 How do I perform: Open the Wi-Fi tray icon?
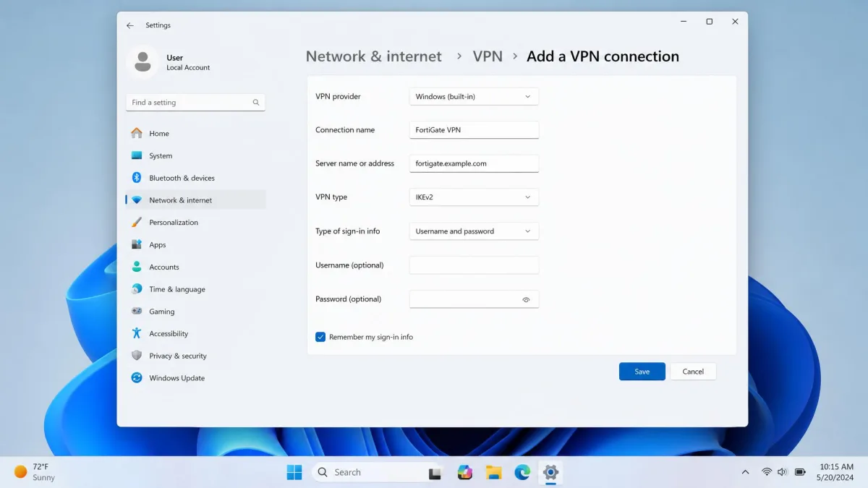(766, 472)
